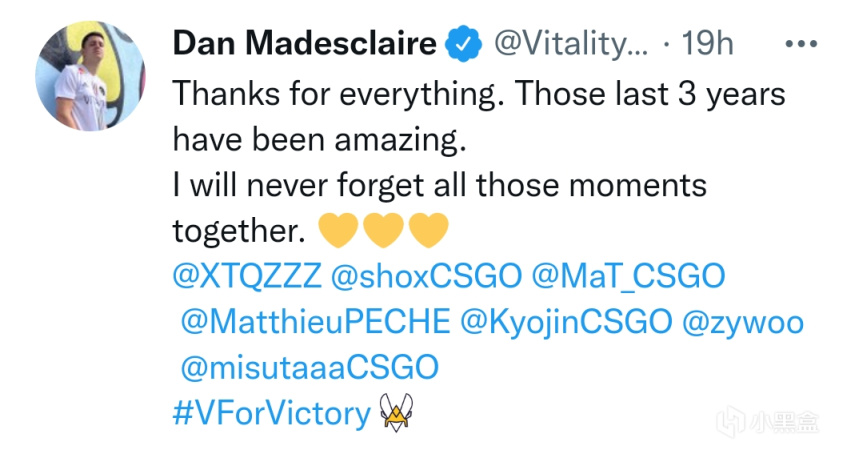This screenshot has height=450, width=843.
Task: Open the @XTQZZZ mention
Action: (238, 277)
